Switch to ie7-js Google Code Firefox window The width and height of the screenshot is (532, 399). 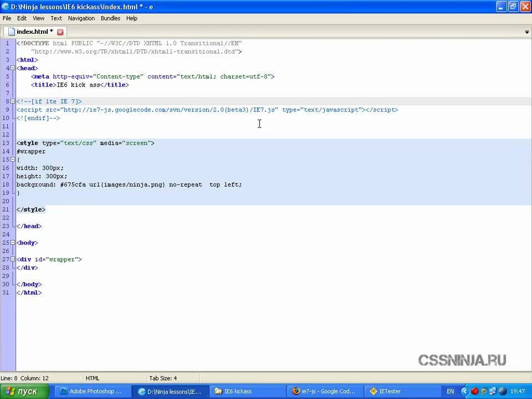tap(325, 391)
